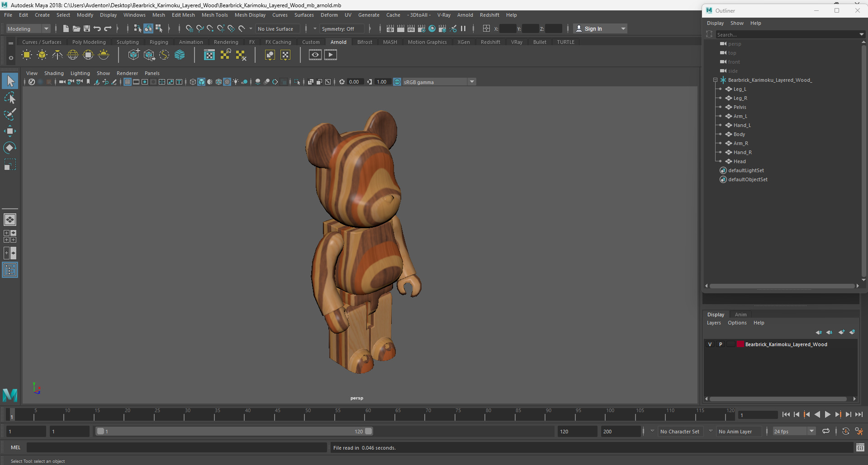The width and height of the screenshot is (868, 465).
Task: Click the No Live Surface button
Action: coord(278,28)
